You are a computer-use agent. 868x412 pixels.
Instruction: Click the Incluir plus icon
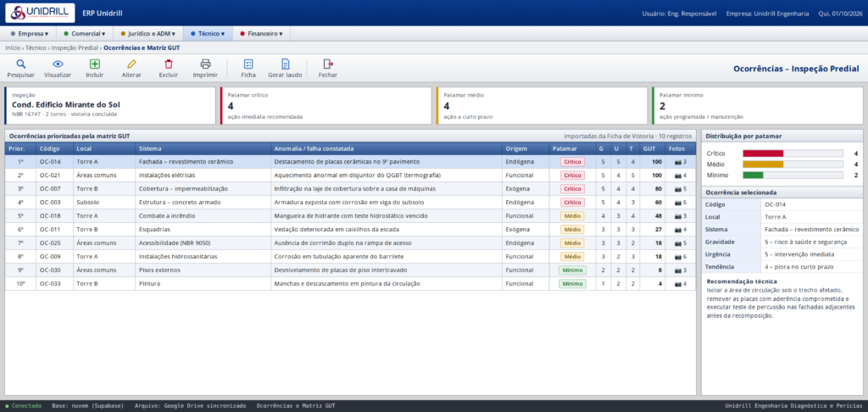95,64
